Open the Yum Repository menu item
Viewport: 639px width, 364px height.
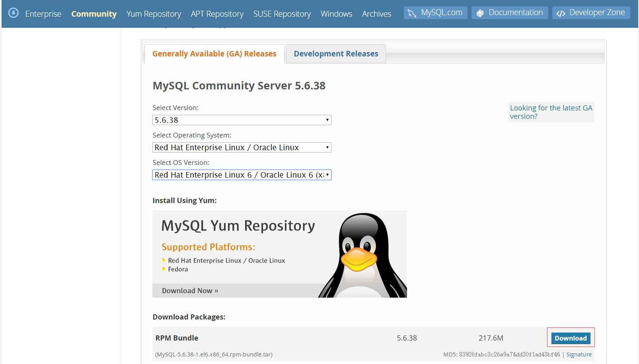(x=154, y=14)
